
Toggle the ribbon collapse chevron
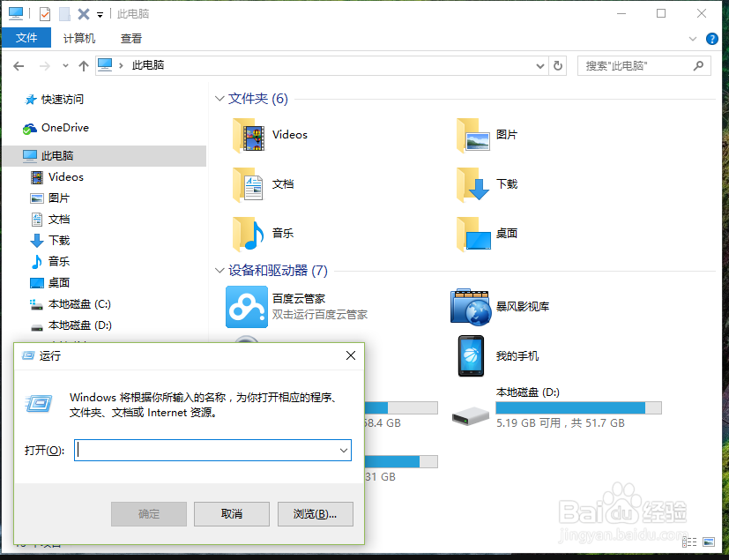693,38
